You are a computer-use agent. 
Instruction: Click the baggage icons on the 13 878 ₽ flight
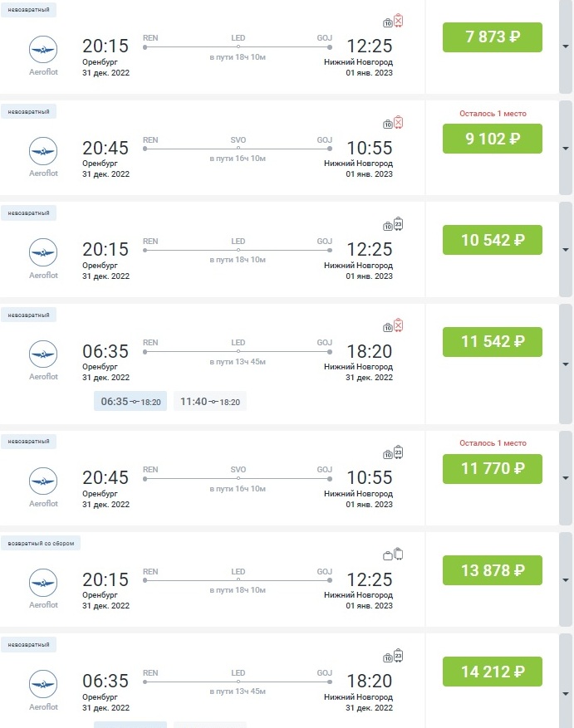[393, 555]
